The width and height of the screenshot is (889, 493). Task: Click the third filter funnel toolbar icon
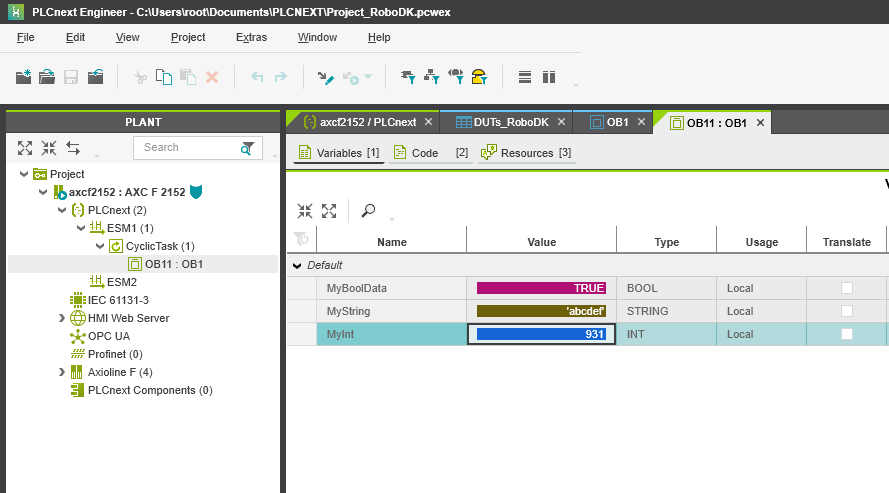coord(456,77)
